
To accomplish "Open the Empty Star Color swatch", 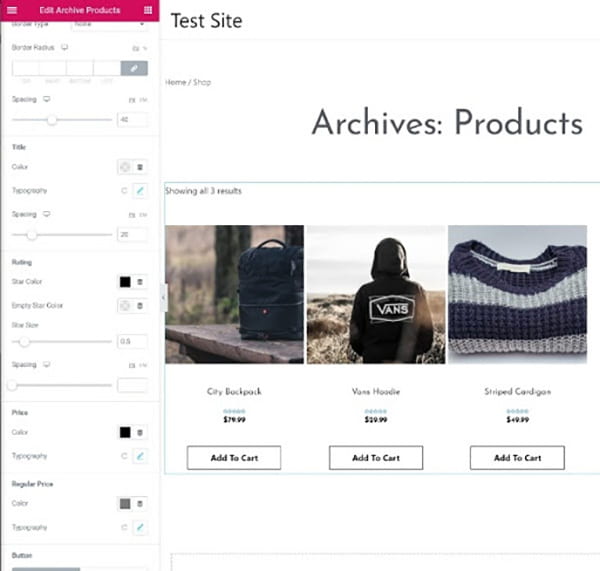I will (125, 306).
